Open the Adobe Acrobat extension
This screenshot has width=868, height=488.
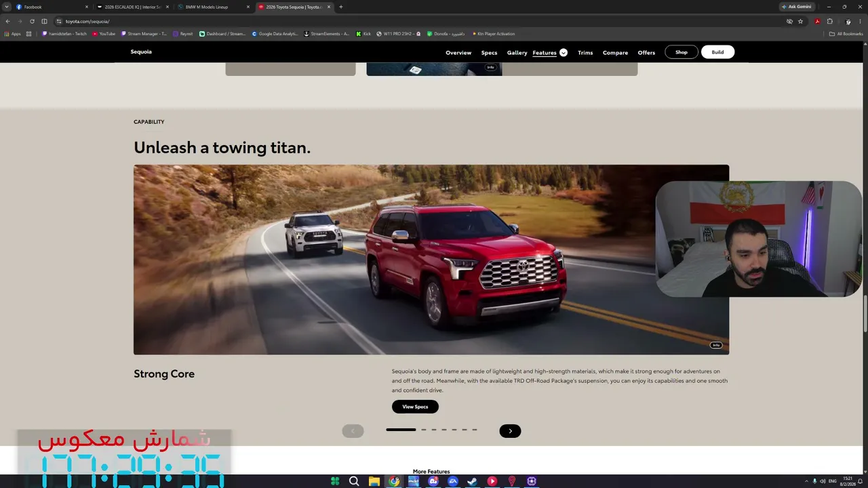(817, 21)
